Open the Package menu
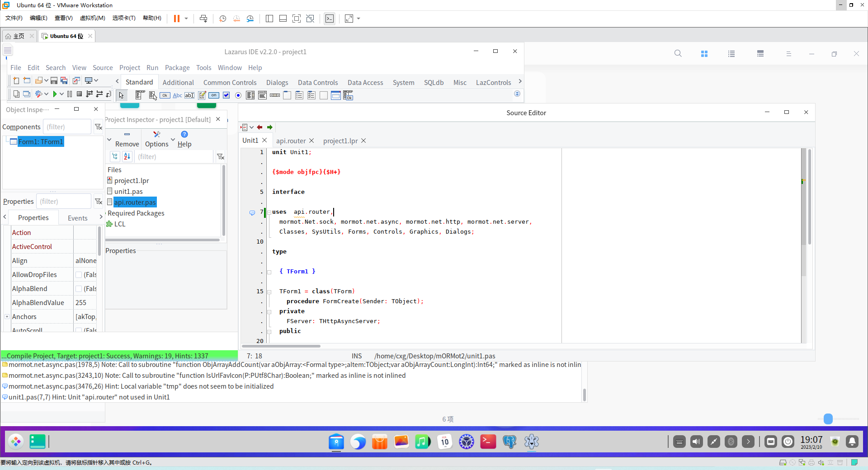The image size is (868, 470). (x=177, y=67)
